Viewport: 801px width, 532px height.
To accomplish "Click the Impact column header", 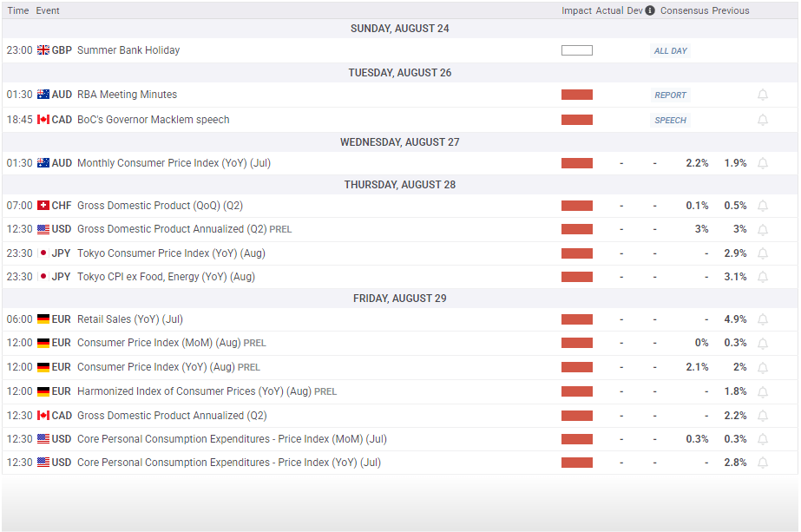I will [x=576, y=10].
